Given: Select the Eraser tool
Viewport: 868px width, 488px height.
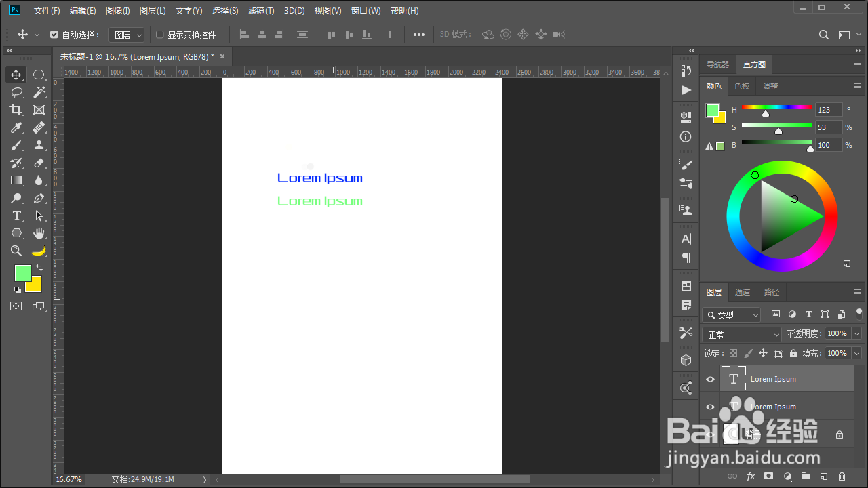Looking at the screenshot, I should 39,163.
